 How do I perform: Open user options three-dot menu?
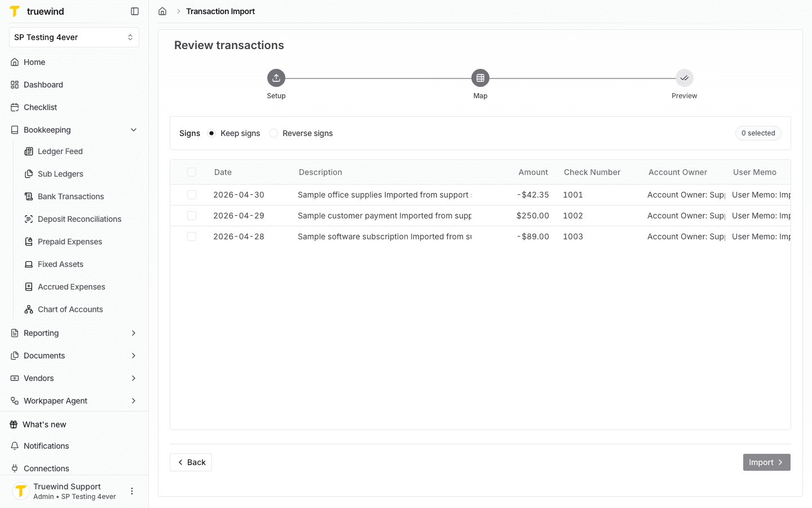[132, 491]
